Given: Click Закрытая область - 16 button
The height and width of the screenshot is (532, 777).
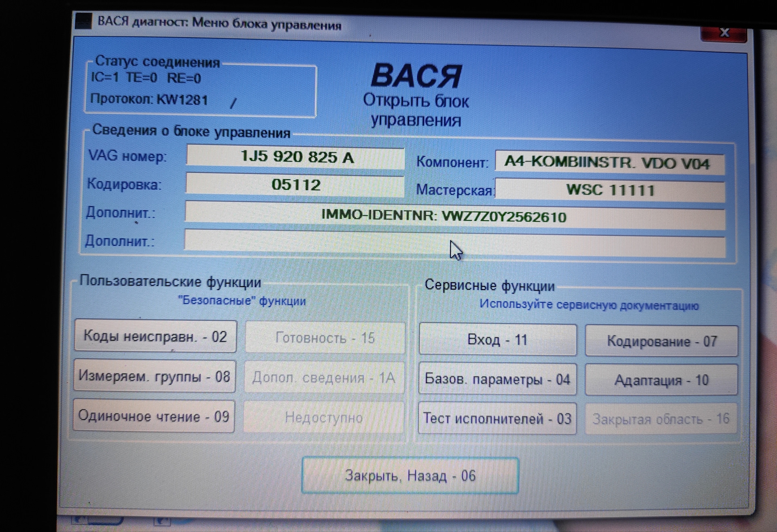Looking at the screenshot, I should [x=660, y=419].
